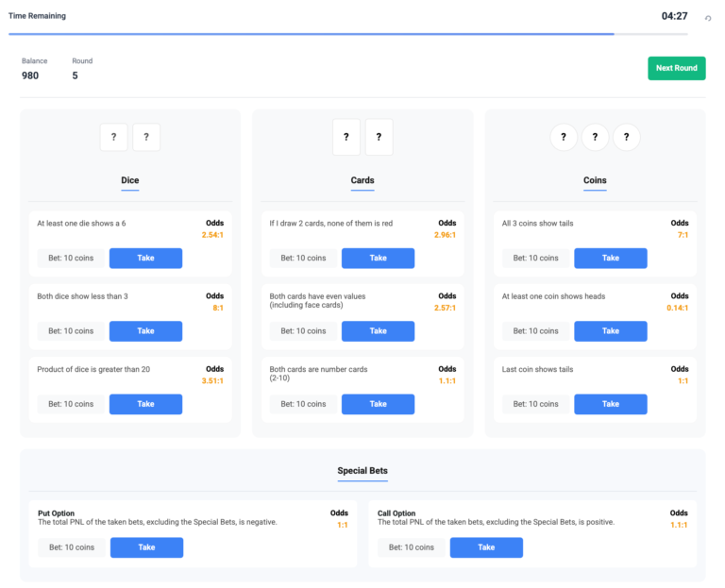725x588 pixels.
Task: Click bet amount field for 'Product of dice' bet
Action: (x=71, y=404)
